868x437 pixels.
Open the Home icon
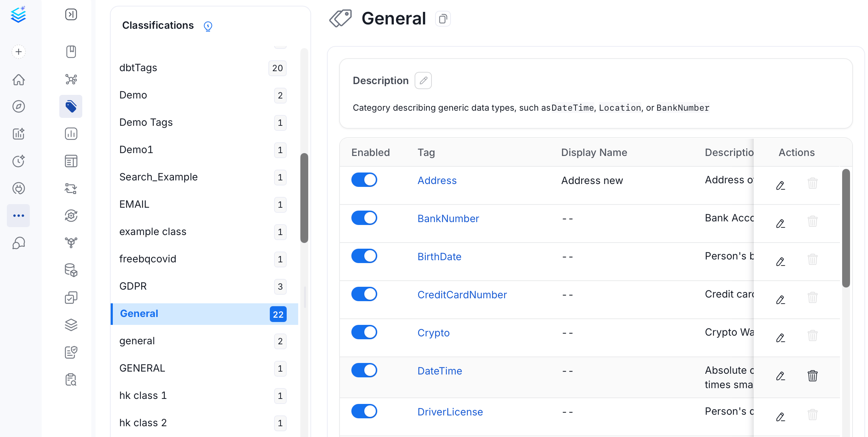(x=19, y=79)
